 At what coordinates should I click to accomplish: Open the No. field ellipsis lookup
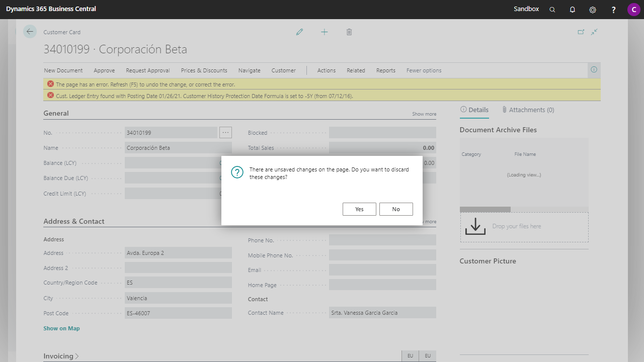coord(225,133)
